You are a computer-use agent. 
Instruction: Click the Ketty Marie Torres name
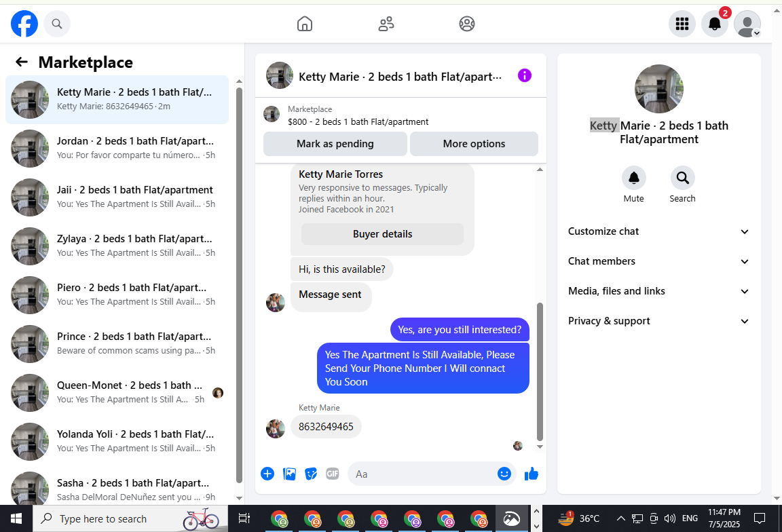click(341, 174)
